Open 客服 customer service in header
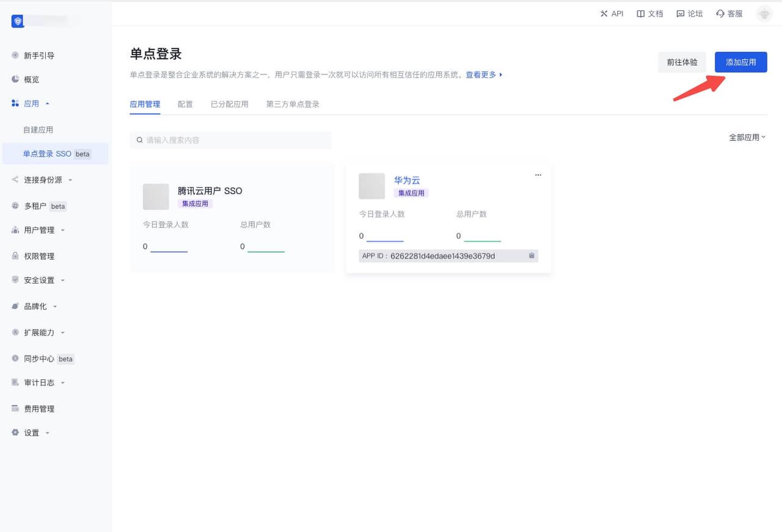 point(729,13)
